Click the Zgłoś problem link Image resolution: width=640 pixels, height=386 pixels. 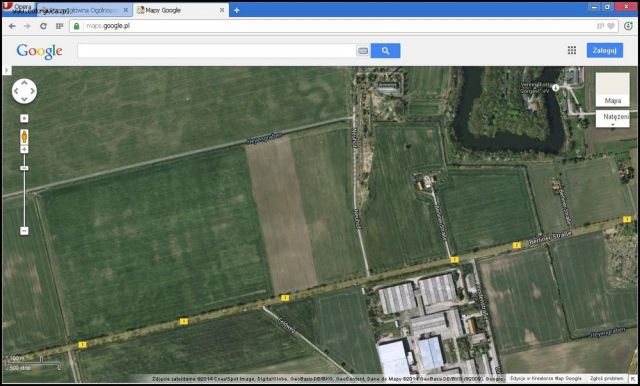(x=607, y=379)
